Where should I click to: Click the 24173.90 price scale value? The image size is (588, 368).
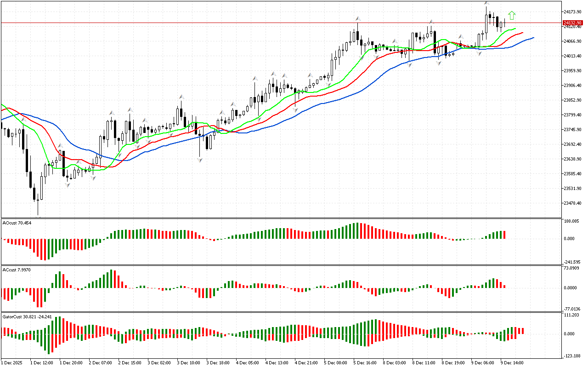[x=572, y=11]
